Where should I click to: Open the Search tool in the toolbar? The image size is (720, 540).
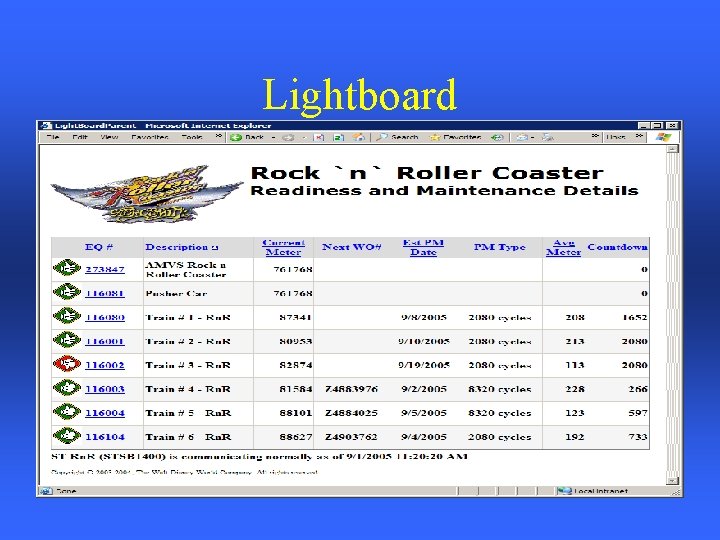pyautogui.click(x=397, y=137)
